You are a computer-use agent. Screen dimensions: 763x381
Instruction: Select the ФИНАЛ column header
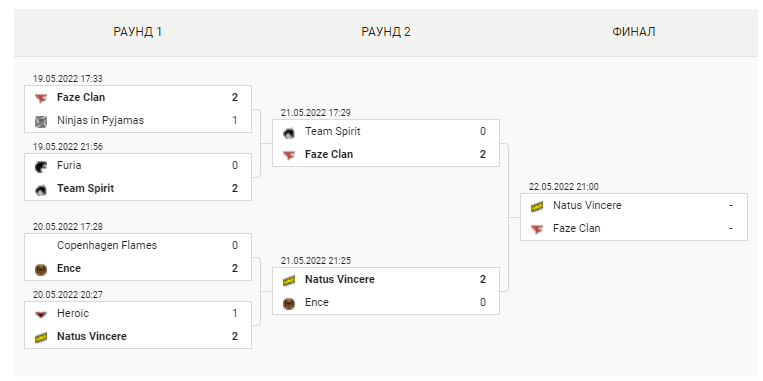point(634,32)
